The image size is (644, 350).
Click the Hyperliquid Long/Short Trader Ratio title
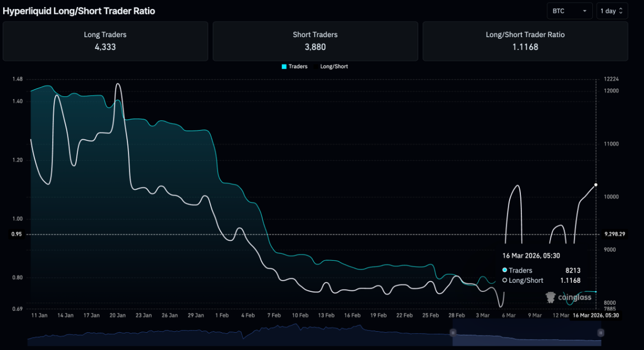(x=80, y=11)
